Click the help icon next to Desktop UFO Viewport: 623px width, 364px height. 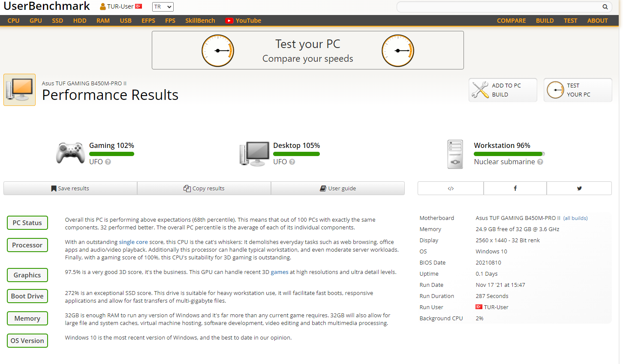[292, 162]
